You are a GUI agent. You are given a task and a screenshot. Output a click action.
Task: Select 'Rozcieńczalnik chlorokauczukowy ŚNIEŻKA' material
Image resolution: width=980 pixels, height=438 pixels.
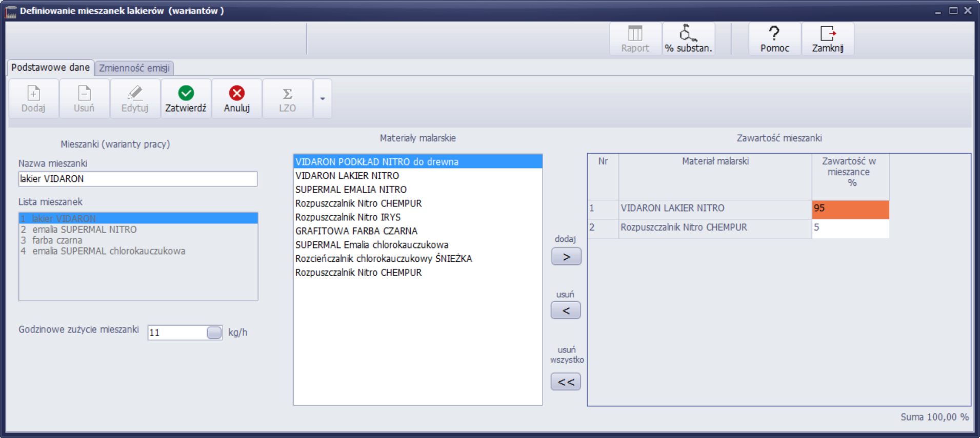[x=418, y=259]
